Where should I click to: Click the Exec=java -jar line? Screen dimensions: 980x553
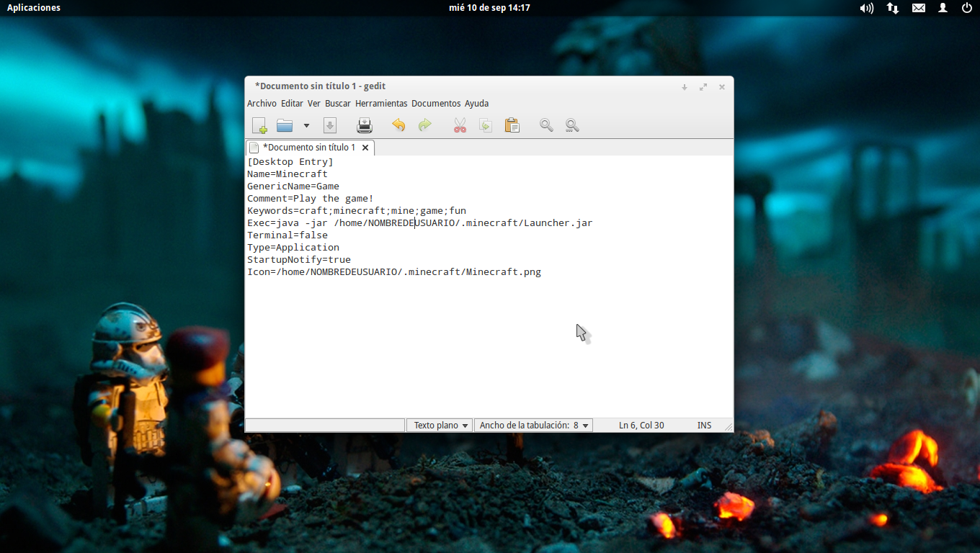pos(420,223)
